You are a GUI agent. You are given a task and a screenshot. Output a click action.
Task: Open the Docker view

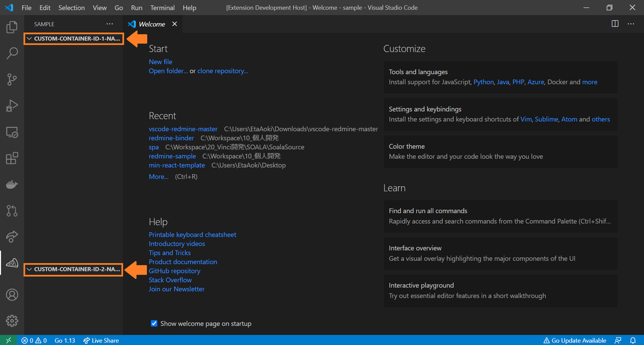(x=12, y=185)
